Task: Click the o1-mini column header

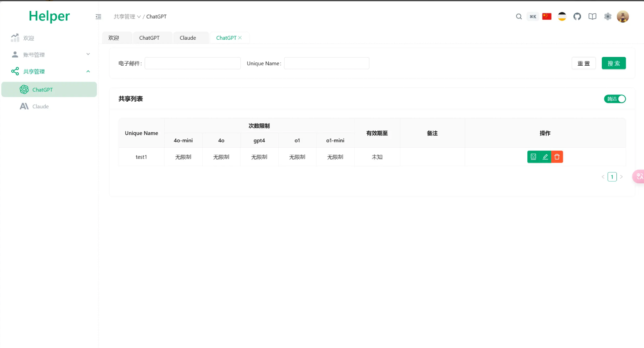Action: (335, 141)
